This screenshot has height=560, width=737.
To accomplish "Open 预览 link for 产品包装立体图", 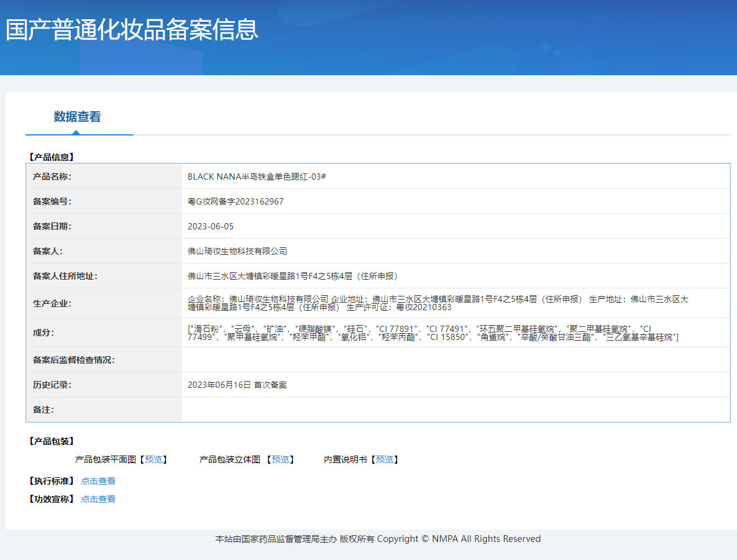I will tap(280, 459).
